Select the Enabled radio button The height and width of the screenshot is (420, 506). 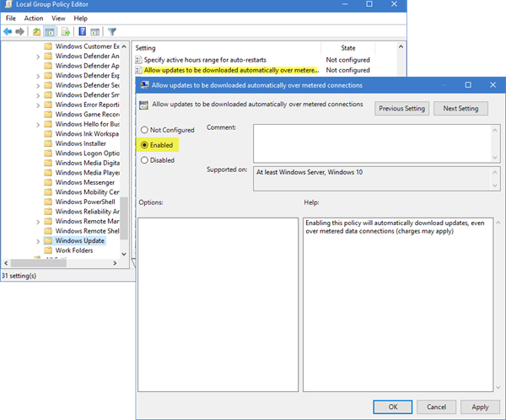click(144, 145)
